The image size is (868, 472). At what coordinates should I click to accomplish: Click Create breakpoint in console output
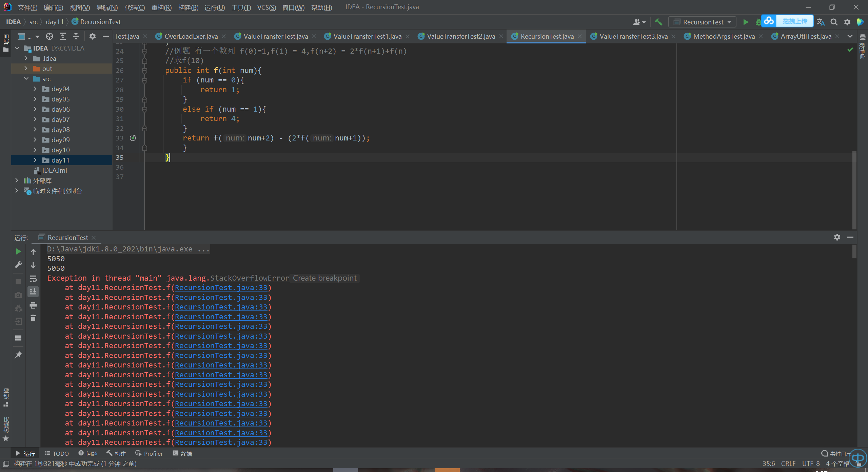pos(324,278)
